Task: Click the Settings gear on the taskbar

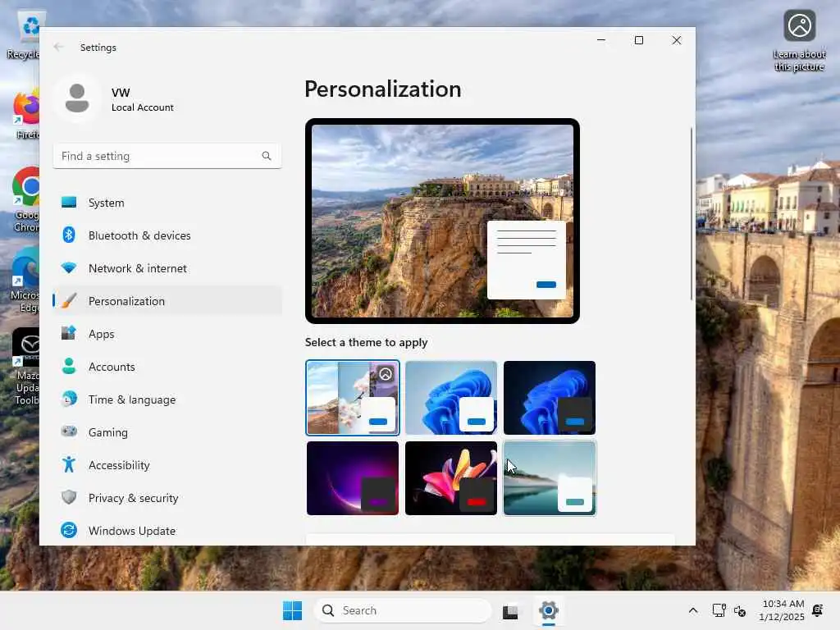Action: (x=549, y=610)
